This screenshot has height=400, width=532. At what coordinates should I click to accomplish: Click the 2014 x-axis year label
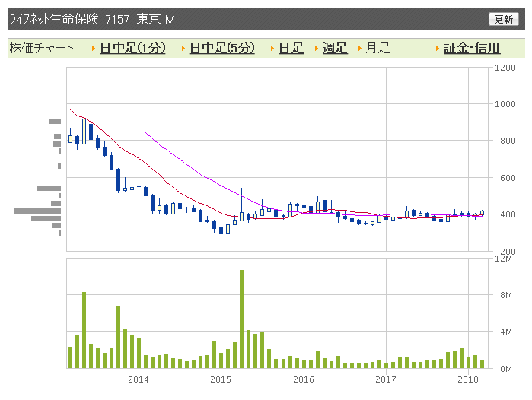tap(138, 379)
